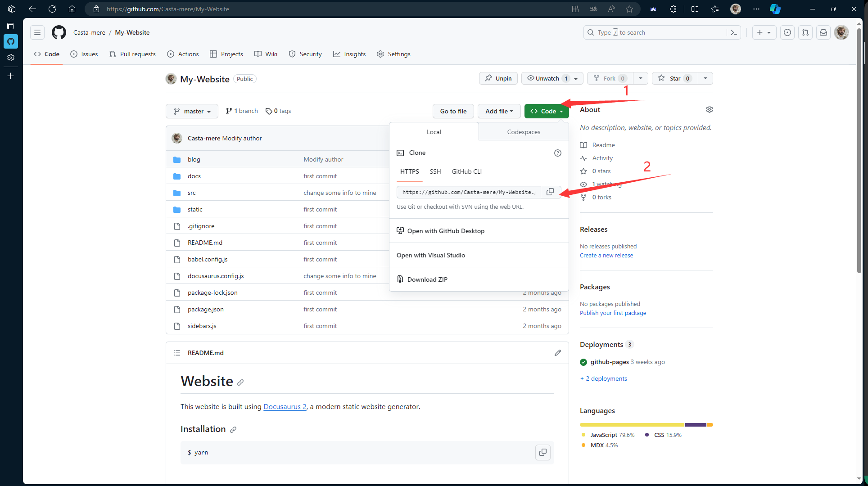Open the Pull requests repository tab
Screen dimensions: 868x486
coord(132,54)
